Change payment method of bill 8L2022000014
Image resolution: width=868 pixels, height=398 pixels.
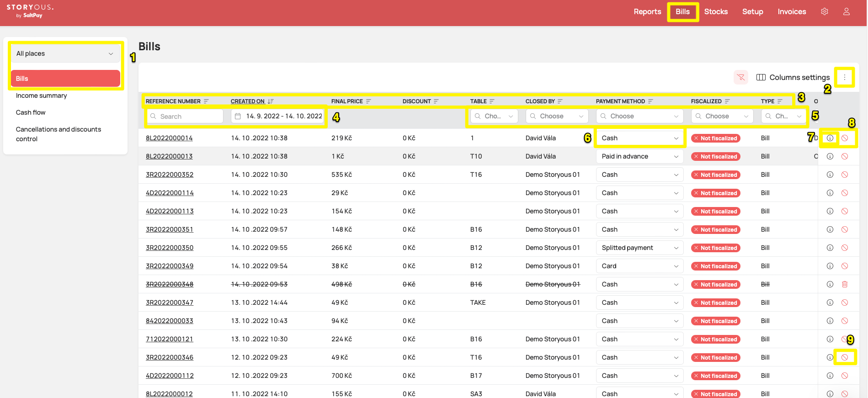click(x=639, y=138)
